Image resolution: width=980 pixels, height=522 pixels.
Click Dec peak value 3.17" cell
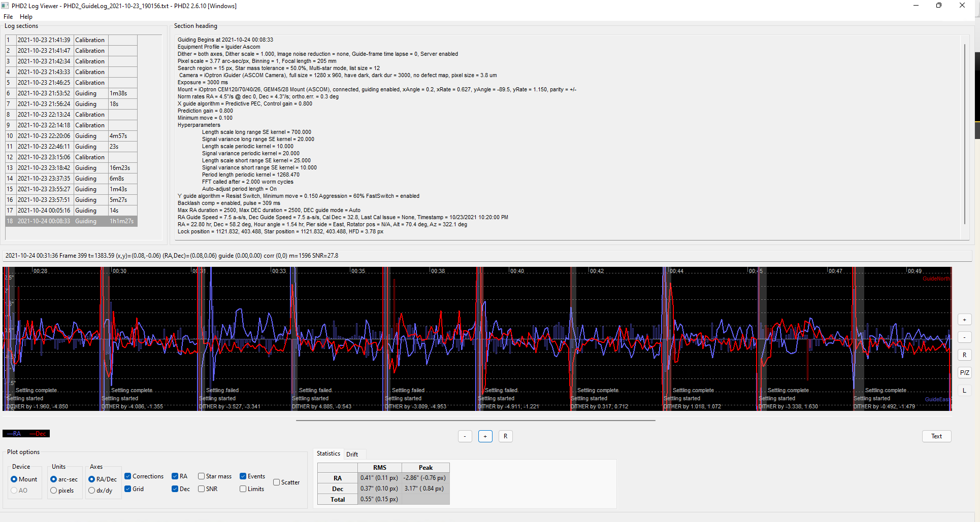click(426, 489)
